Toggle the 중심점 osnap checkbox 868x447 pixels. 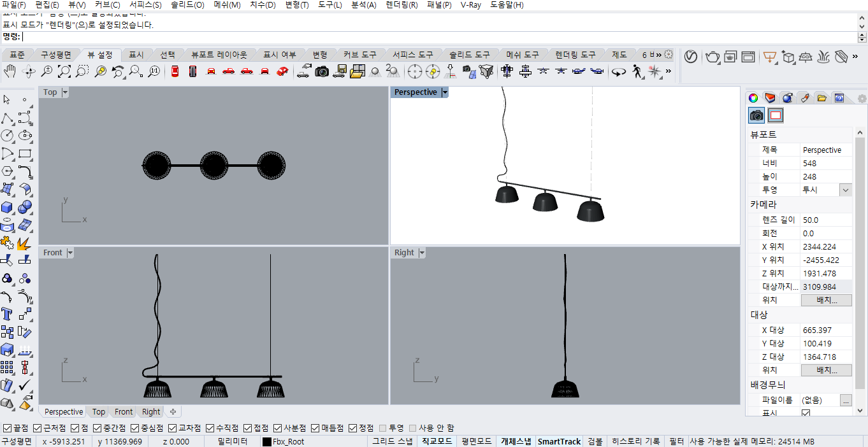click(x=134, y=428)
